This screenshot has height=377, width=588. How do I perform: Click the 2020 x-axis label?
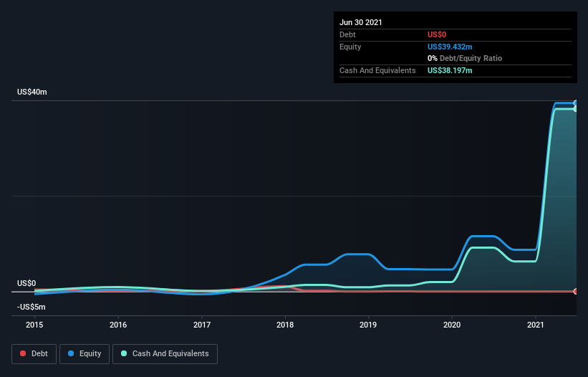pyautogui.click(x=452, y=325)
